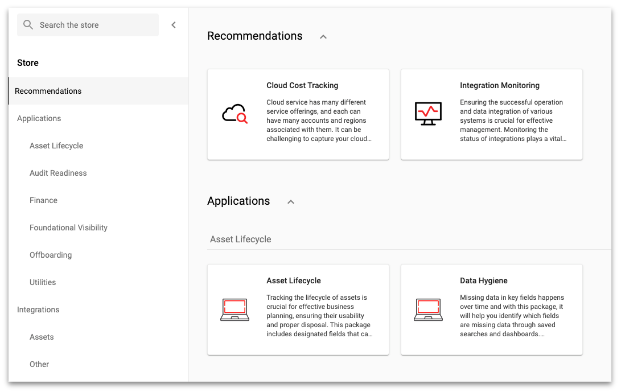The image size is (620, 392).
Task: Open Offboarding sidebar category
Action: click(x=51, y=255)
